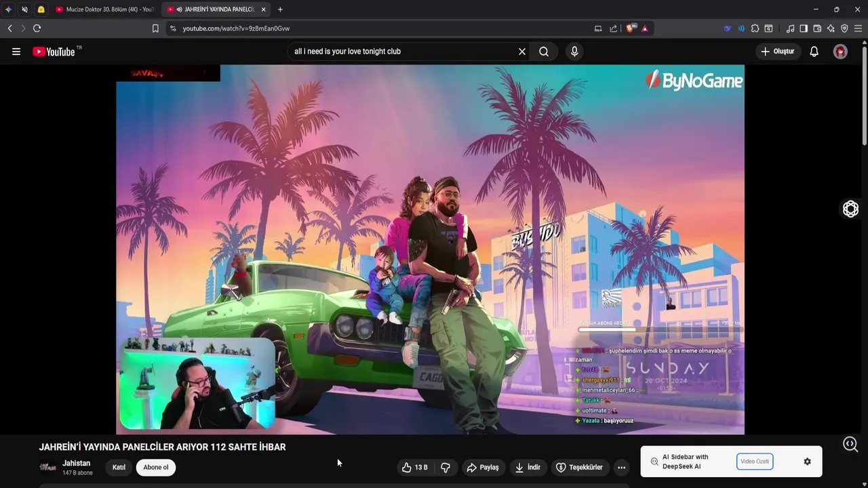
Task: Click the blue sound-wave extension icon
Action: click(741, 28)
